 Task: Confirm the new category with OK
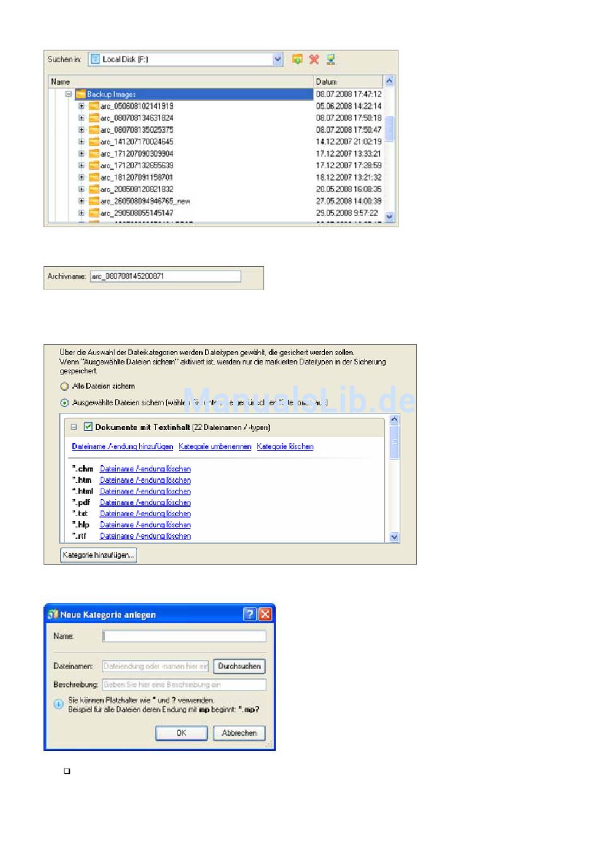pos(181,733)
